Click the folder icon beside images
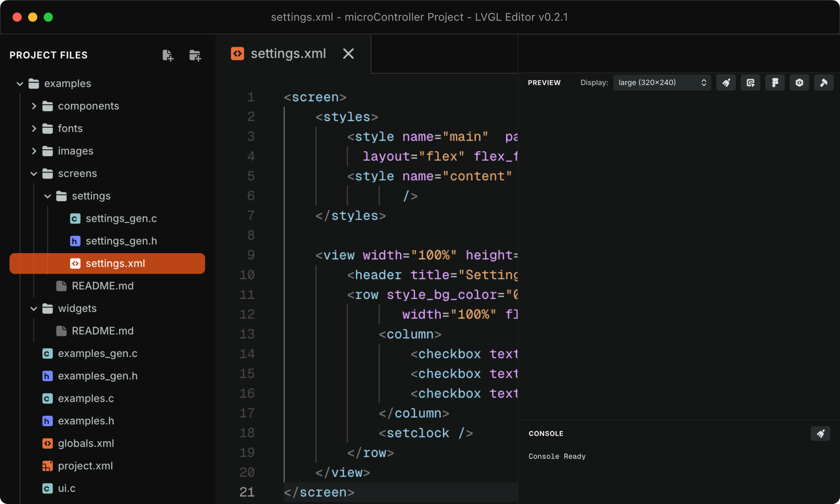 tap(47, 151)
